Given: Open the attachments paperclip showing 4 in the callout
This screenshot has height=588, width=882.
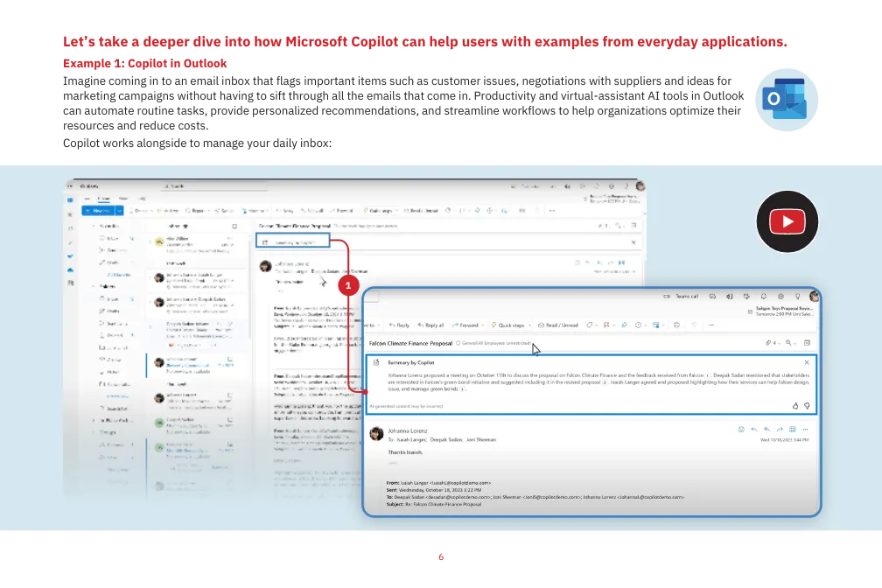Looking at the screenshot, I should click(770, 343).
